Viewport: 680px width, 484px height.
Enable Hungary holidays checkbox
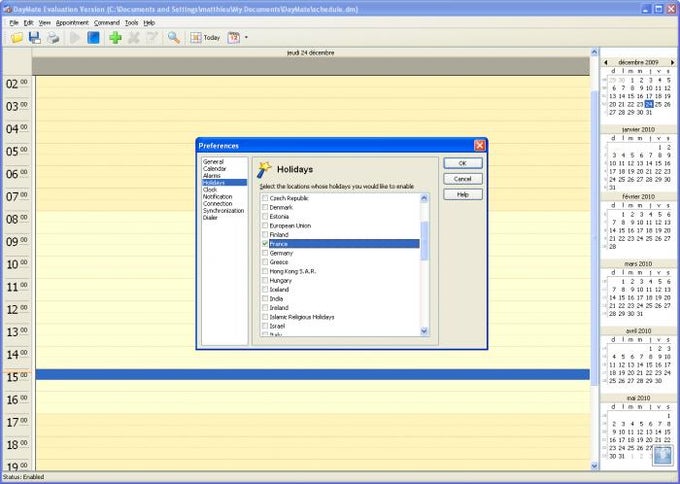coord(265,281)
